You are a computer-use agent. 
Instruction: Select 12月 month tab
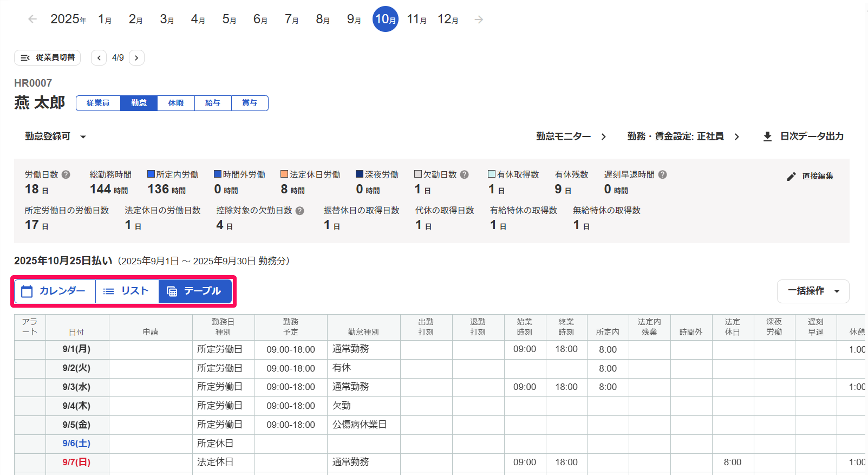(448, 19)
